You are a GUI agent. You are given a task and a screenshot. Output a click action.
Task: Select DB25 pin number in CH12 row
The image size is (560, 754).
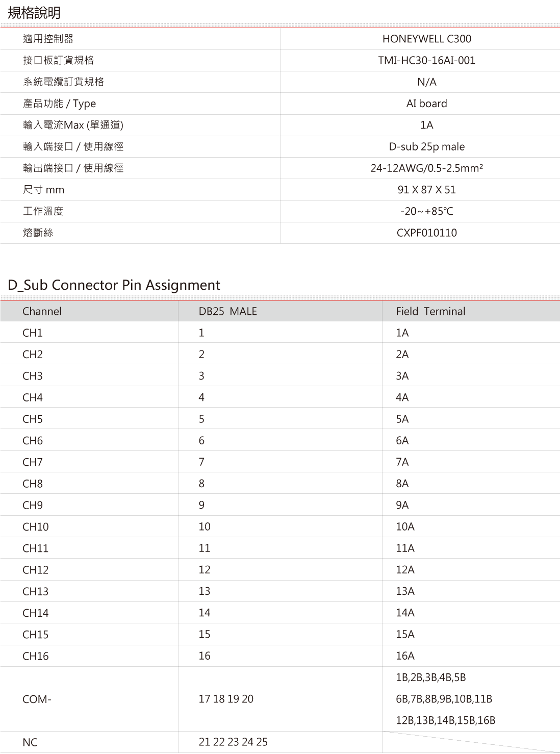[205, 570]
